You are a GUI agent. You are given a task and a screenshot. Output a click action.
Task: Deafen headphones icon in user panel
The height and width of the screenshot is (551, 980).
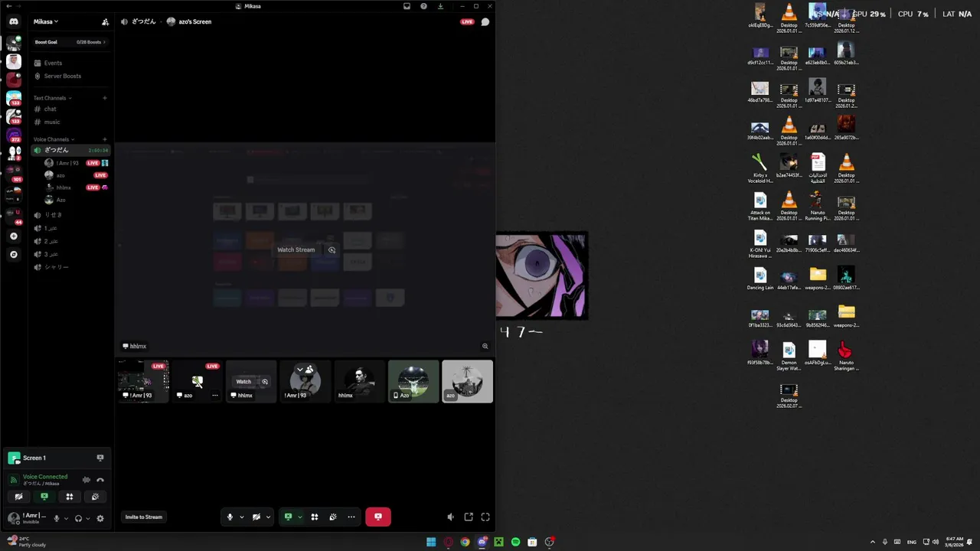click(78, 518)
